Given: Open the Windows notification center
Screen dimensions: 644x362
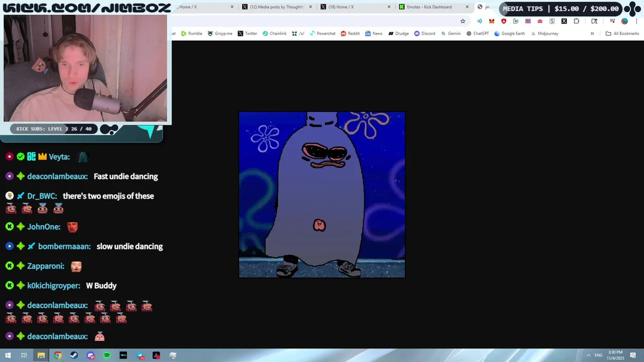Looking at the screenshot, I should point(633,355).
